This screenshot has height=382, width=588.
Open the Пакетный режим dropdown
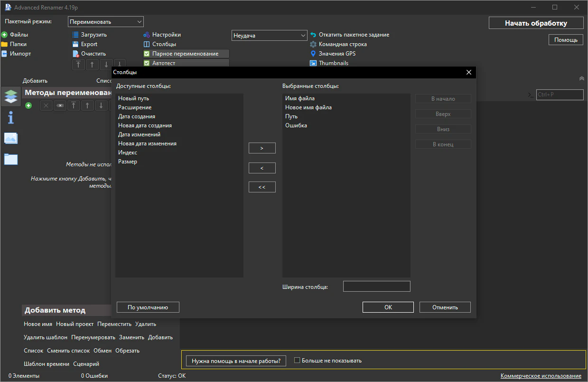[x=105, y=22]
